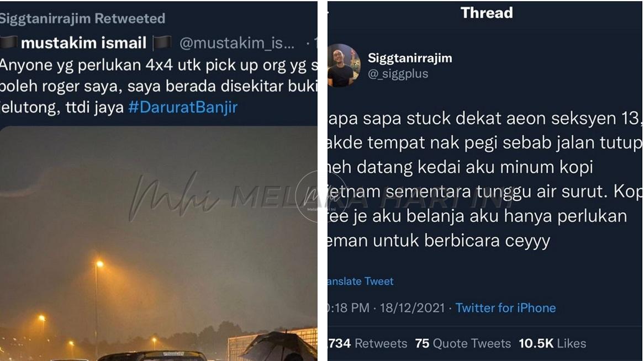Click the Translate Tweet link
The width and height of the screenshot is (644, 361).
point(361,282)
